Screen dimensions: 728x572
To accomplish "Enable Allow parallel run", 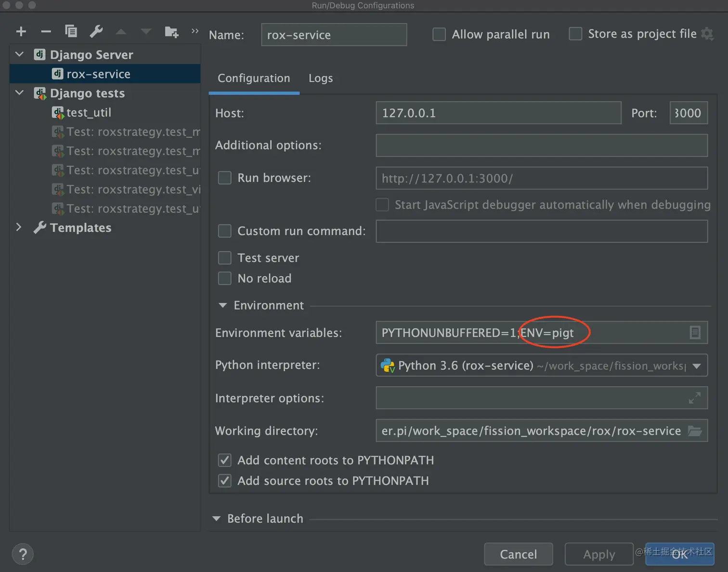I will click(439, 35).
